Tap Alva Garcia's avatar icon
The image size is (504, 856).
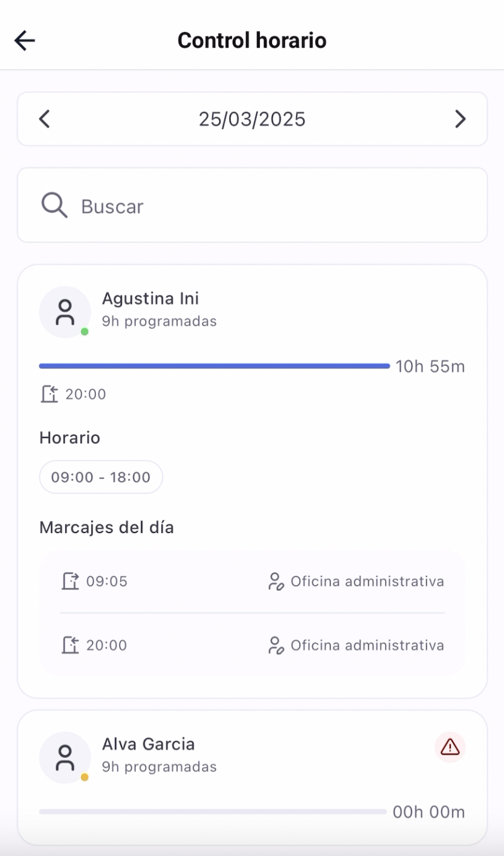[x=65, y=757]
